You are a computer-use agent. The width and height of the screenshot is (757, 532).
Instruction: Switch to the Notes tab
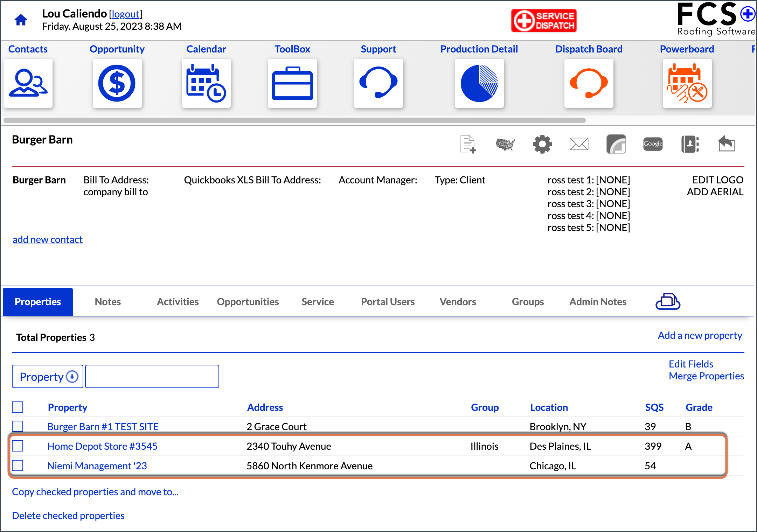[x=108, y=302]
